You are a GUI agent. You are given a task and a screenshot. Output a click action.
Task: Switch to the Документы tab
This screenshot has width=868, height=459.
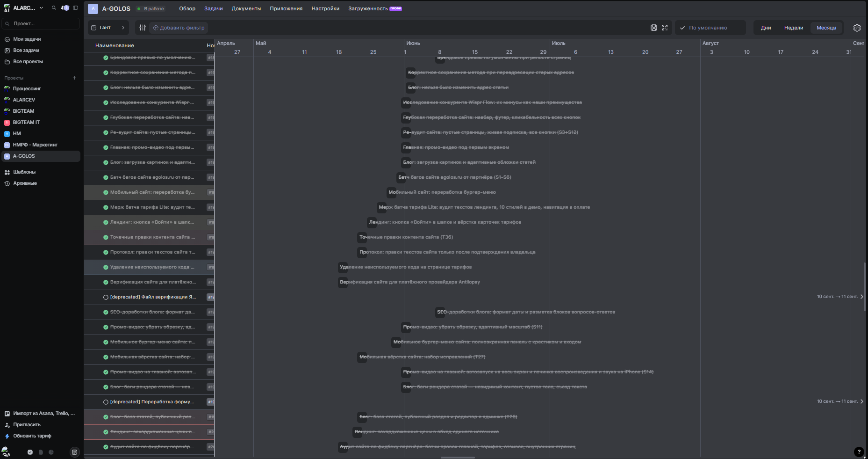coord(246,8)
